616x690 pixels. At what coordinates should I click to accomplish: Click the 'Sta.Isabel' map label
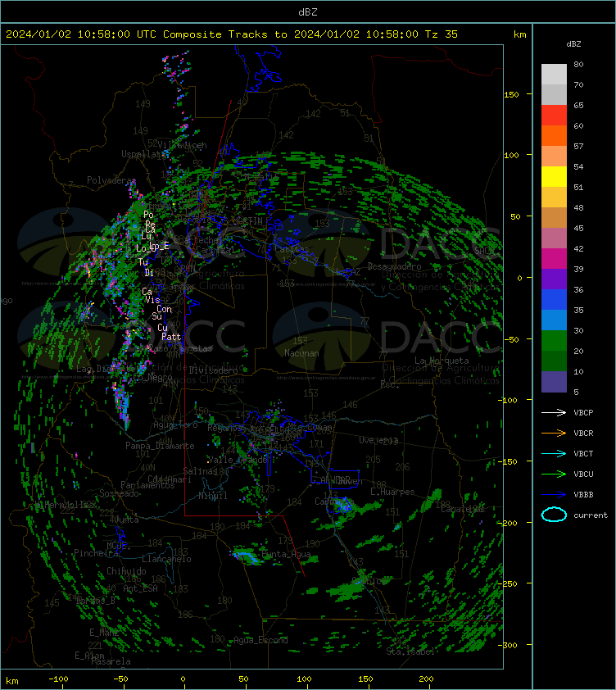(410, 651)
